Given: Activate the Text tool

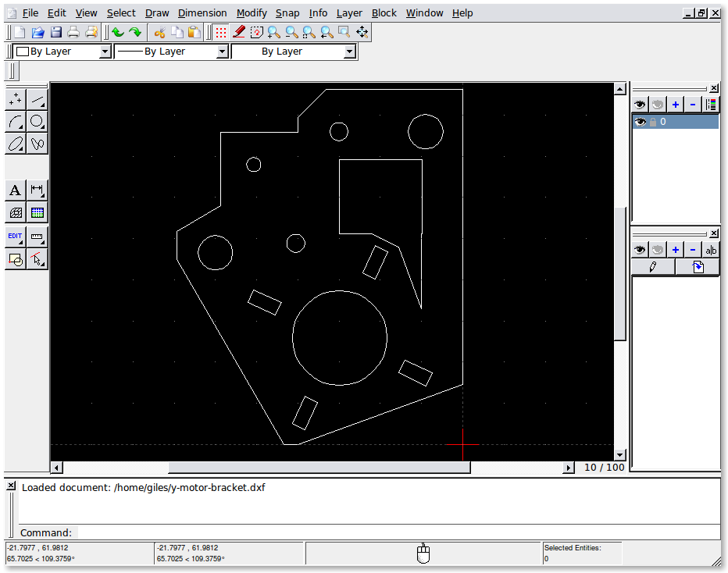Looking at the screenshot, I should pos(16,190).
